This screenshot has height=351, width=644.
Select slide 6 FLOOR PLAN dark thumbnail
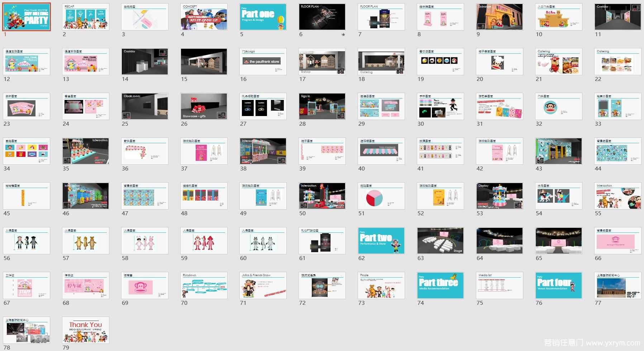[x=322, y=17]
